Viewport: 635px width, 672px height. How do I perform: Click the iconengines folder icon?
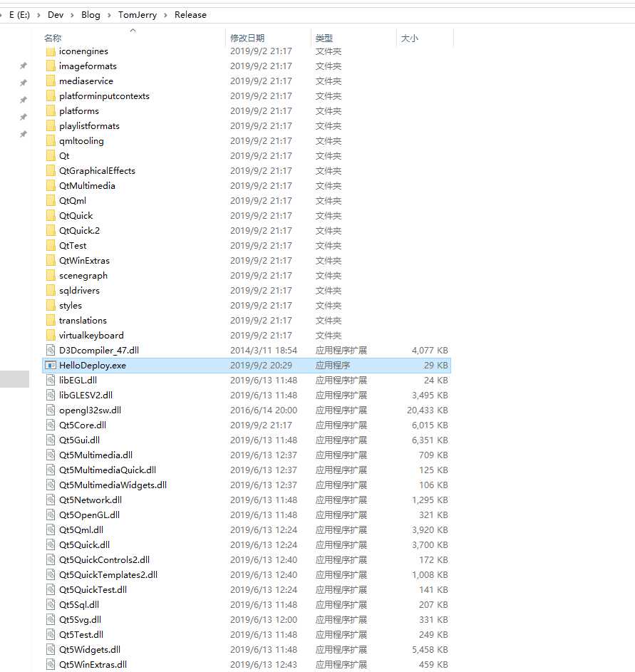click(x=51, y=51)
